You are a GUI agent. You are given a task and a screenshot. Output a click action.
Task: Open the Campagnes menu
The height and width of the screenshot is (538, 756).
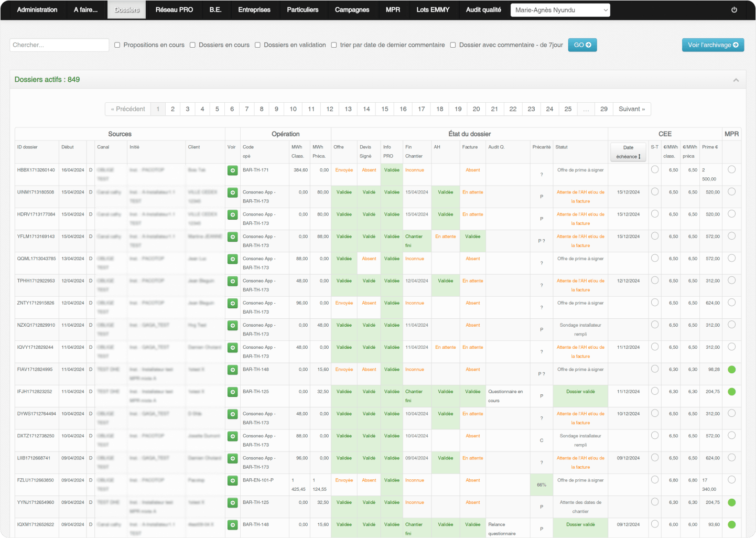click(x=352, y=10)
